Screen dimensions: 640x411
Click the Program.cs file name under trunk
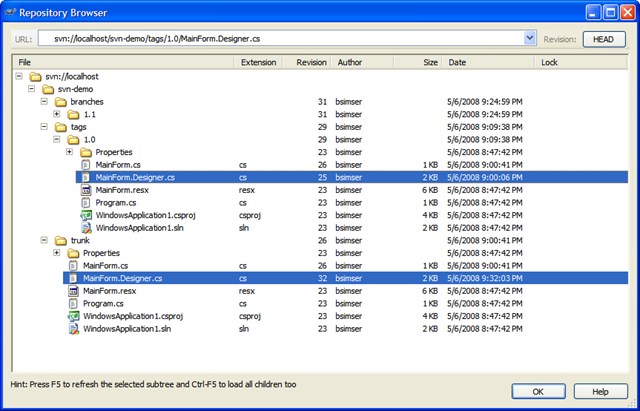103,304
